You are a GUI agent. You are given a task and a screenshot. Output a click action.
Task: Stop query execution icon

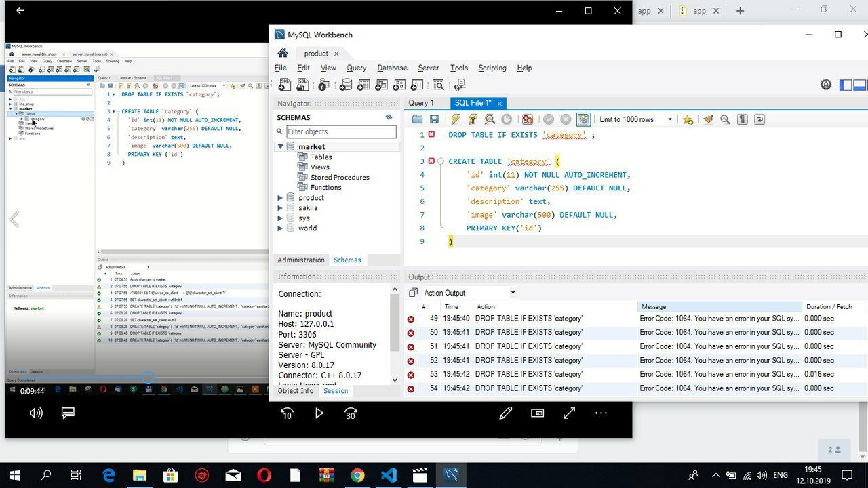coord(507,119)
